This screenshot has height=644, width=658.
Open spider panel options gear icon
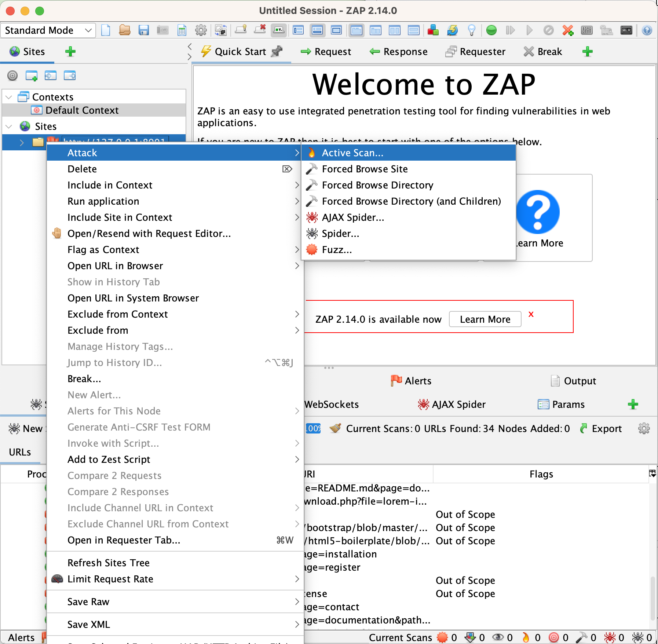(x=644, y=428)
